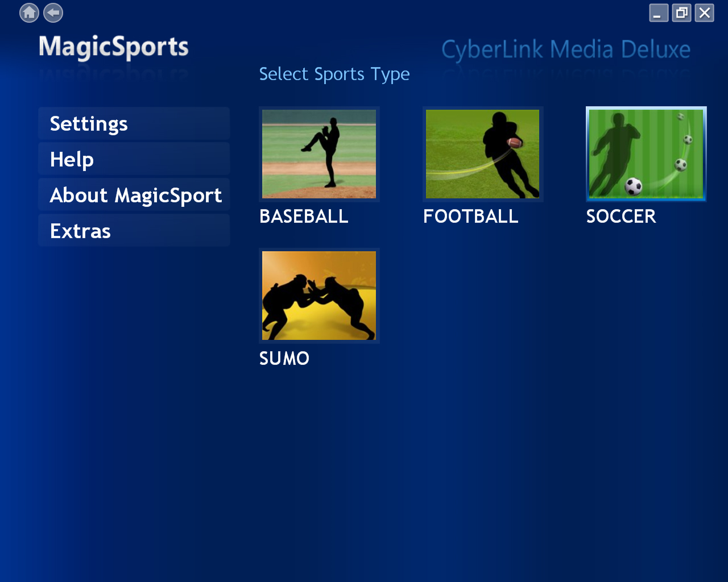Select the Football player thumbnail

[x=483, y=154]
